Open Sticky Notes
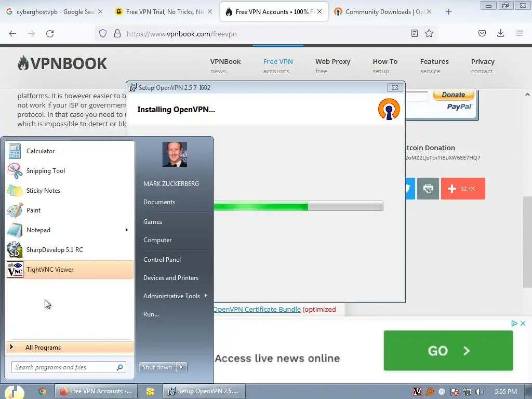 click(70, 190)
